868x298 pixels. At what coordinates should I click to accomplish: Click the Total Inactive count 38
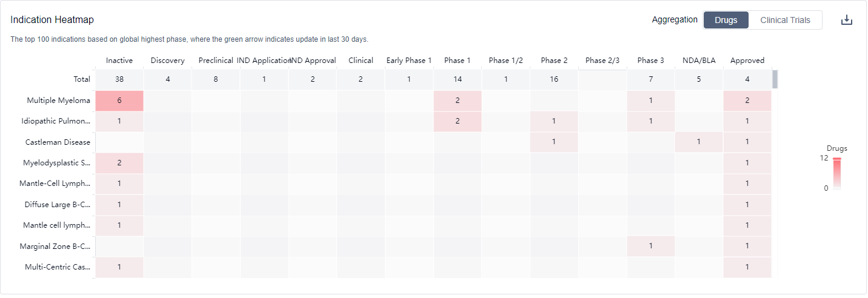click(x=119, y=79)
